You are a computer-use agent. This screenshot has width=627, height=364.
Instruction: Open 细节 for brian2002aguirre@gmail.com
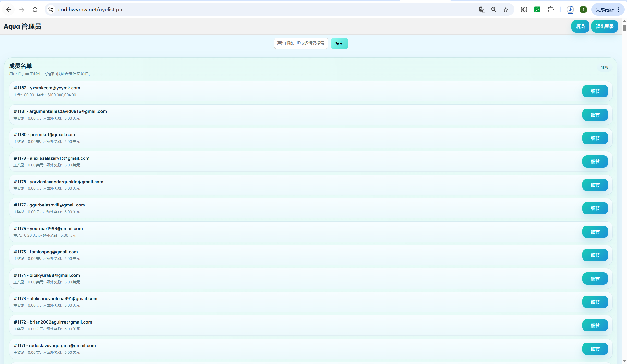pos(595,326)
